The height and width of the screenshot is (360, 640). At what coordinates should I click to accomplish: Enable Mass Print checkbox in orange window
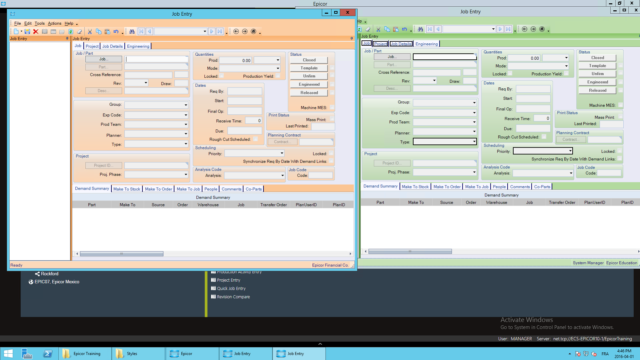point(331,120)
